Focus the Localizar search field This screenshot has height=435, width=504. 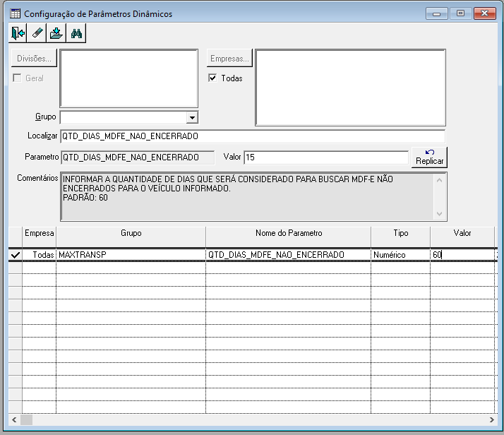pyautogui.click(x=253, y=136)
